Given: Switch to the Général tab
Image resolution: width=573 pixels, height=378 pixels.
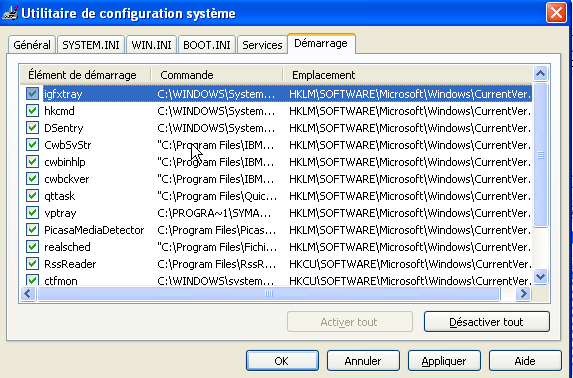Looking at the screenshot, I should [x=32, y=45].
